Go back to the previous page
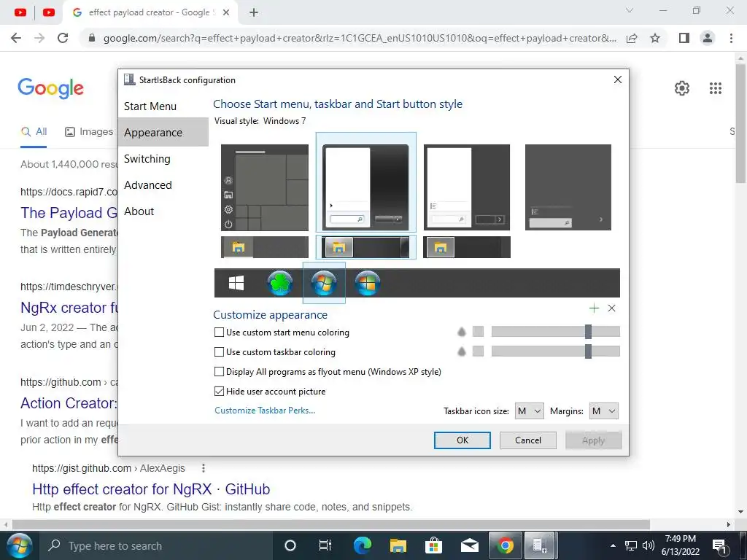The height and width of the screenshot is (560, 747). pos(16,38)
